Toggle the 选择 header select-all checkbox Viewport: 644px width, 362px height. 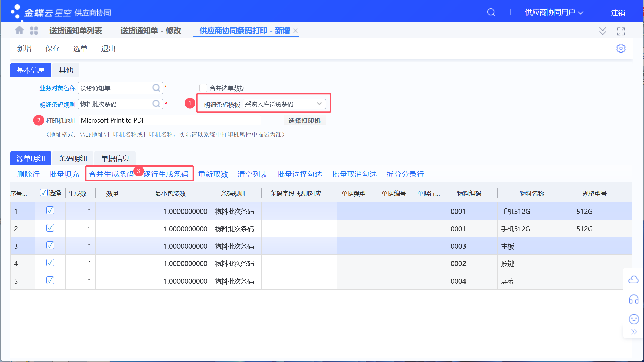pos(44,193)
